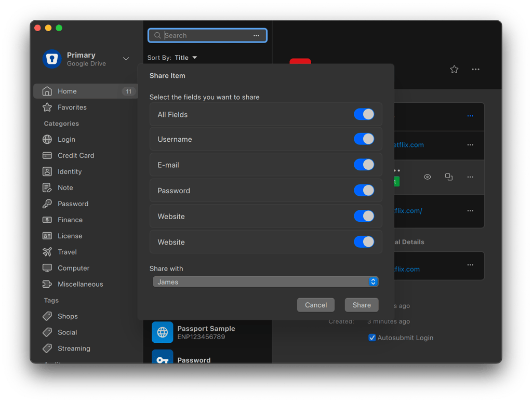Image resolution: width=532 pixels, height=403 pixels.
Task: Click the Share button
Action: click(x=362, y=305)
